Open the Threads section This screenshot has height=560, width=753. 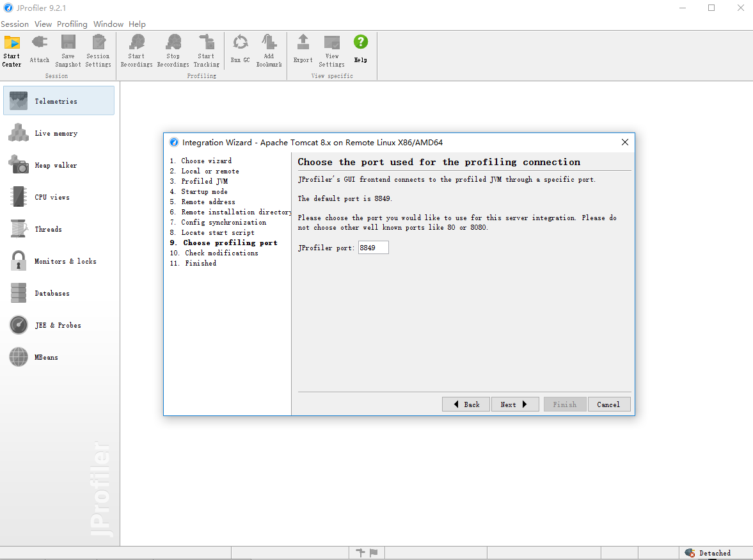(59, 229)
